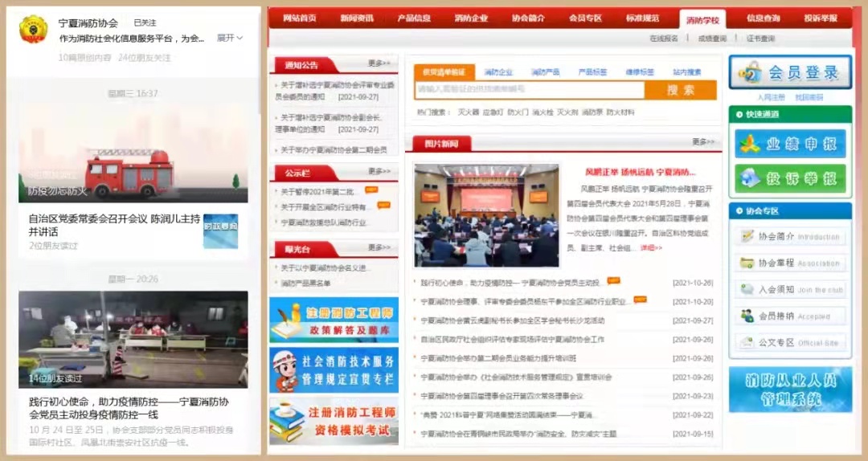Select the 维修标签 search tab

click(x=640, y=72)
